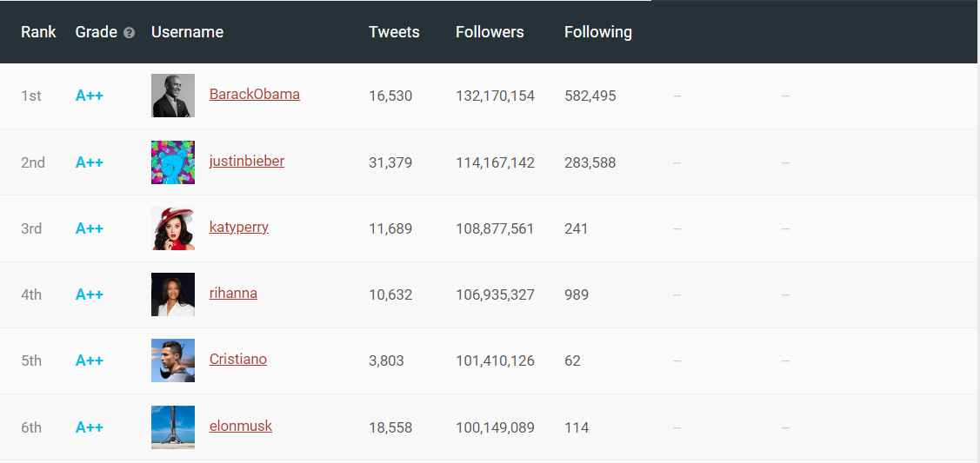The height and width of the screenshot is (463, 980).
Task: Open the BarackObama profile link
Action: [254, 95]
